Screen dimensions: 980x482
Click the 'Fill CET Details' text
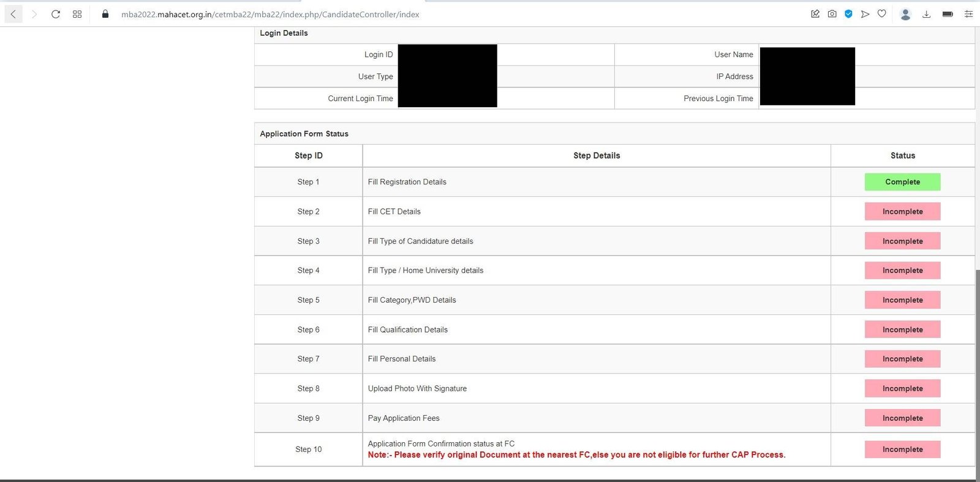[x=394, y=211]
